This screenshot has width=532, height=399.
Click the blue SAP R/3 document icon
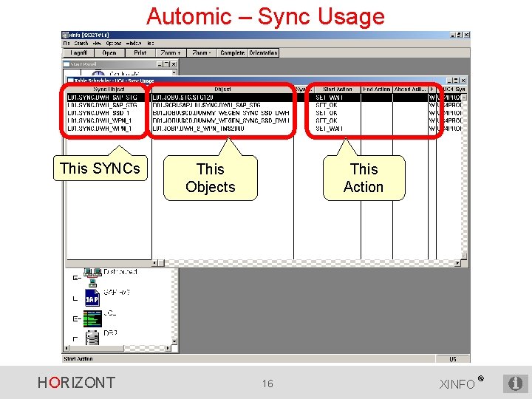pos(92,298)
